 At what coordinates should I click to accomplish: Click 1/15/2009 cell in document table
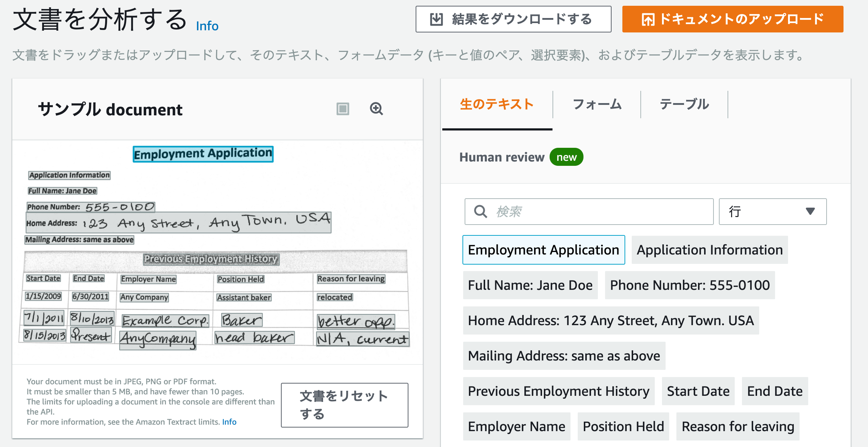coord(43,296)
